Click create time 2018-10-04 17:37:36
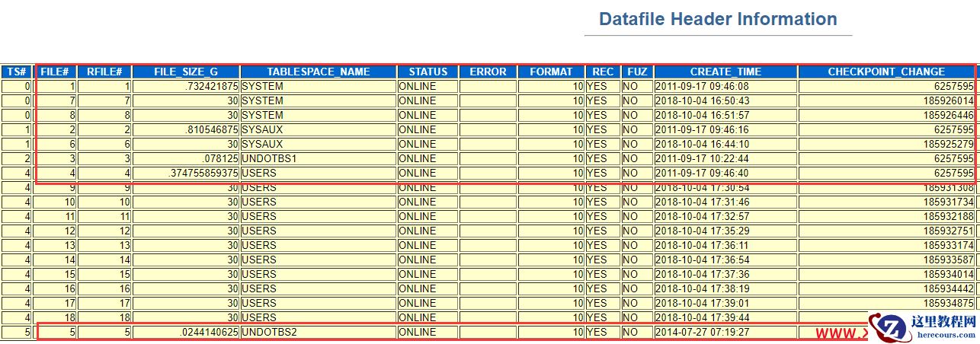980x344 pixels. click(x=703, y=274)
